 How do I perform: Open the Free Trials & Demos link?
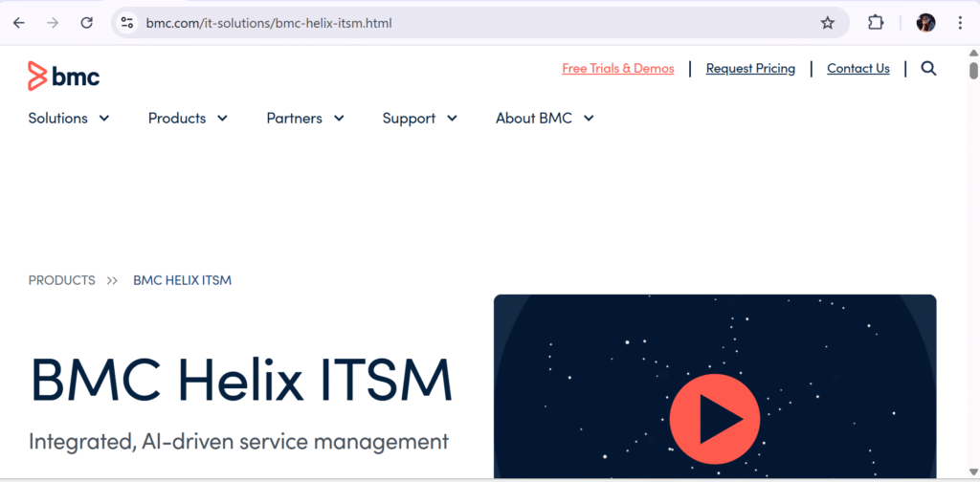click(618, 69)
